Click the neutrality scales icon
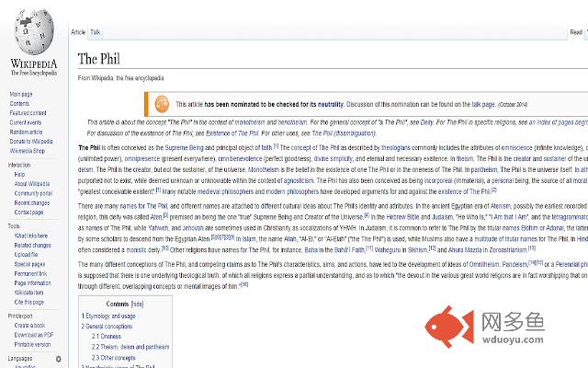This screenshot has height=368, width=588. click(162, 104)
